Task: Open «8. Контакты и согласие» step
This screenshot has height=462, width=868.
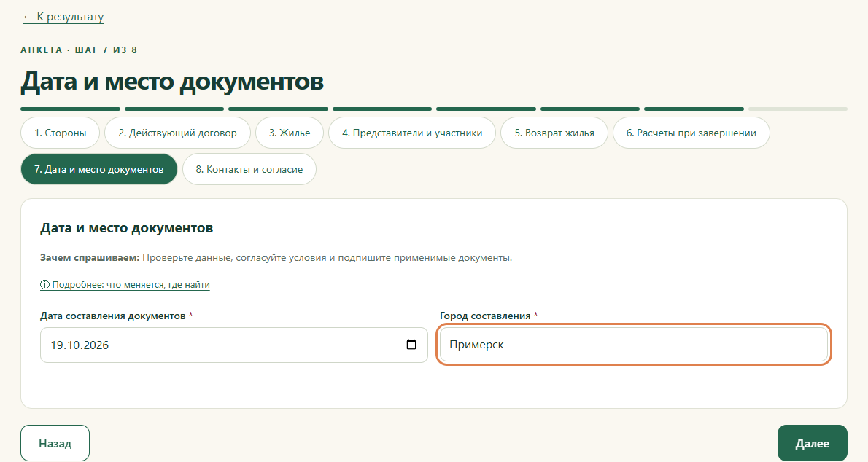Action: click(x=249, y=169)
